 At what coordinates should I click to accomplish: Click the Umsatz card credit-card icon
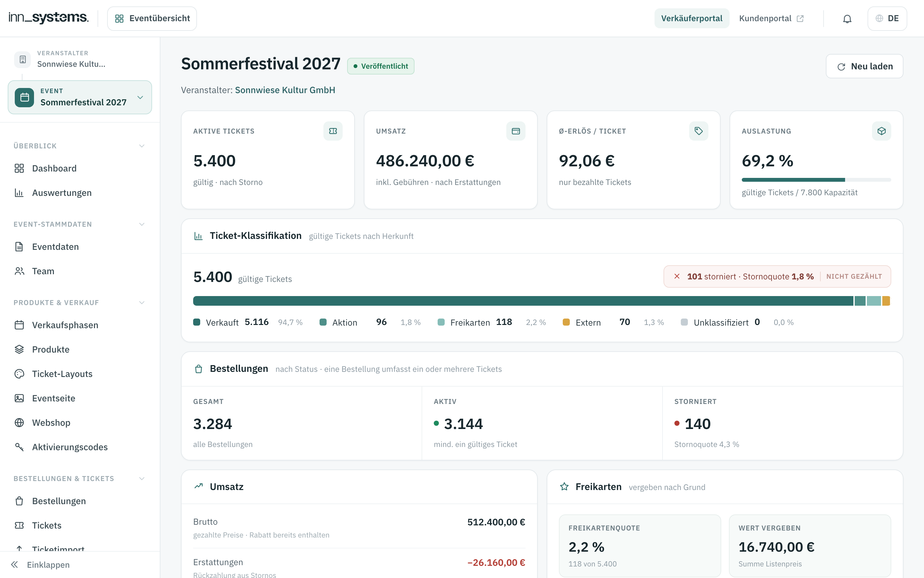click(x=516, y=131)
